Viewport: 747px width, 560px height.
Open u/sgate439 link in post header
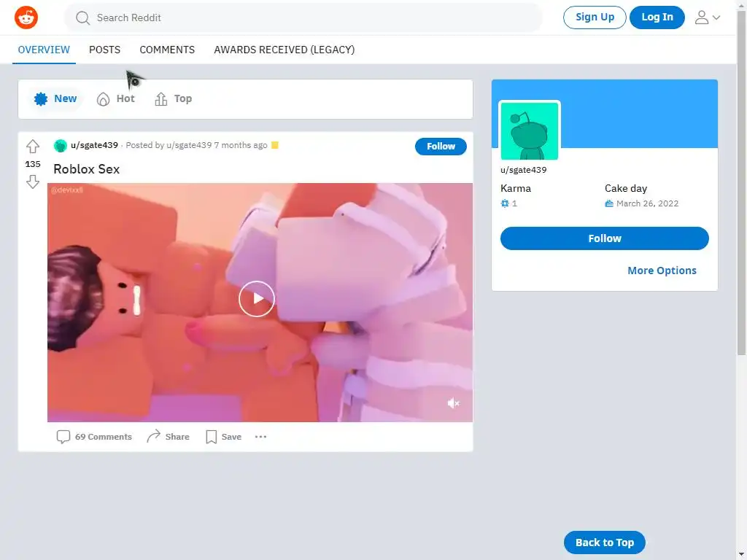tap(94, 145)
